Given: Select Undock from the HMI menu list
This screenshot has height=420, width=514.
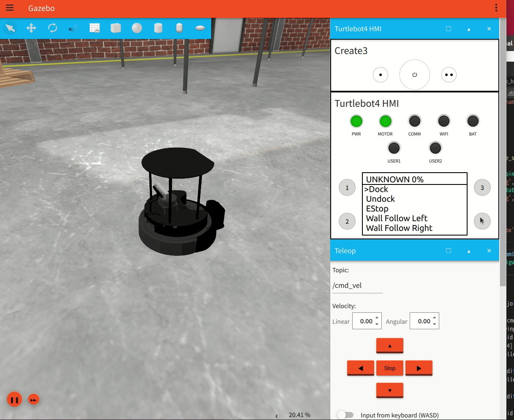Looking at the screenshot, I should click(380, 198).
